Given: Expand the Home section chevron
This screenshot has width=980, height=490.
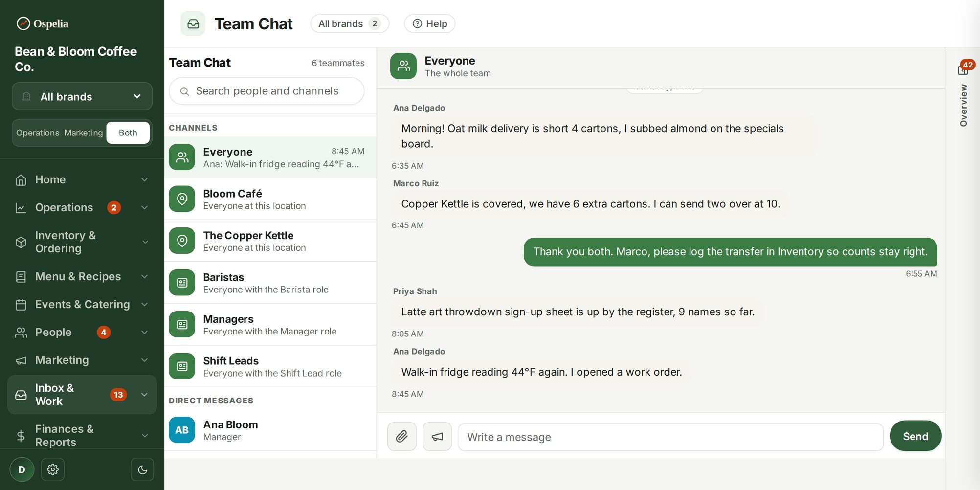Looking at the screenshot, I should tap(145, 180).
